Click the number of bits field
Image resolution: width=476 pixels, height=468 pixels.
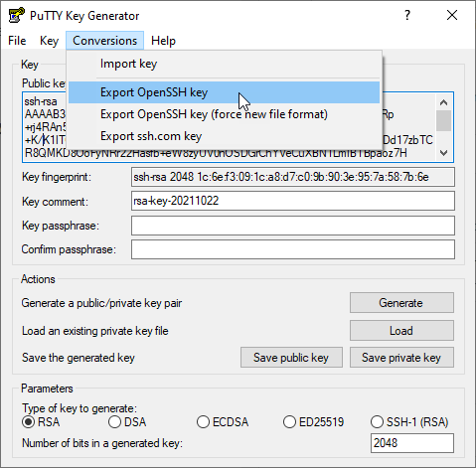(x=412, y=443)
